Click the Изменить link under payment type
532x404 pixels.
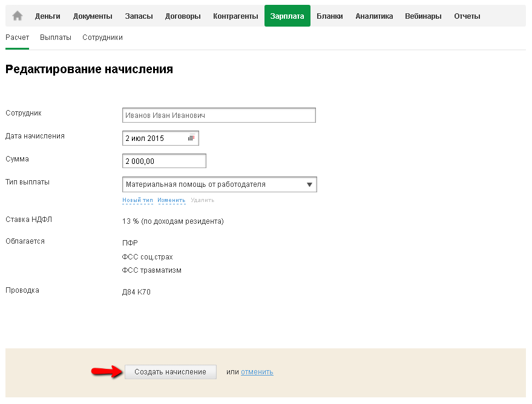pyautogui.click(x=171, y=200)
